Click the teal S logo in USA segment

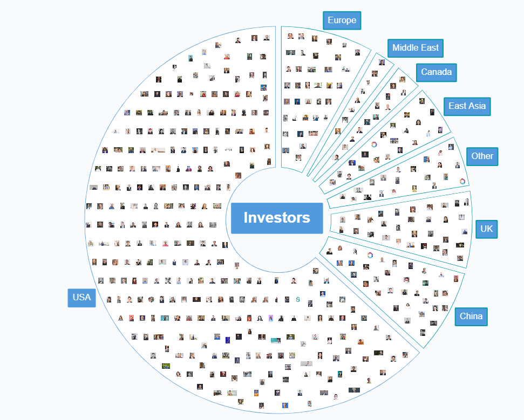click(298, 299)
